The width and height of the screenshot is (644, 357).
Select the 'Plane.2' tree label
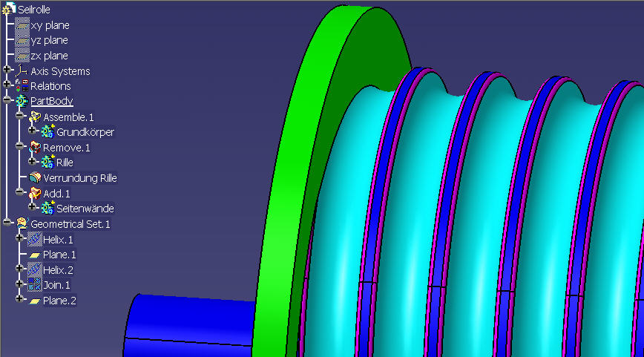[59, 301]
